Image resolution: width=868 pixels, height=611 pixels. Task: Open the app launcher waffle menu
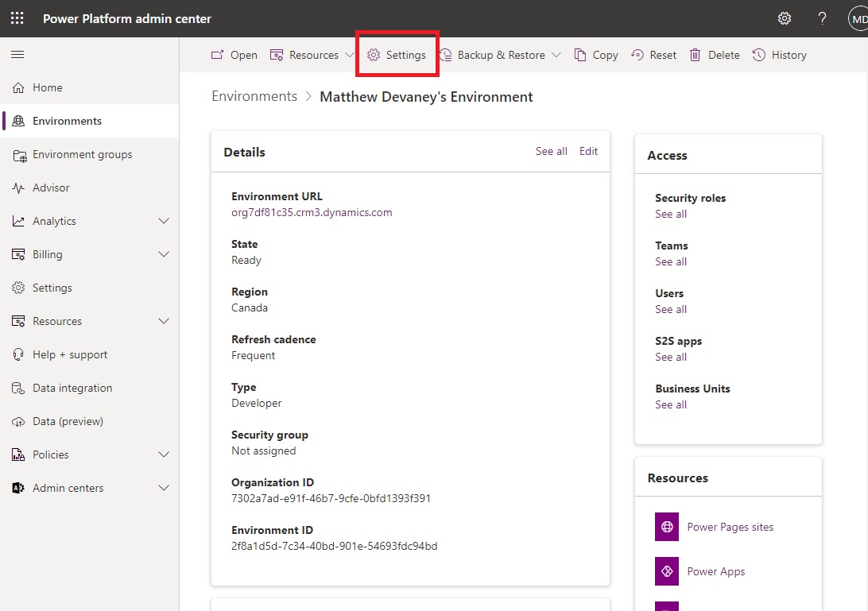click(x=17, y=17)
